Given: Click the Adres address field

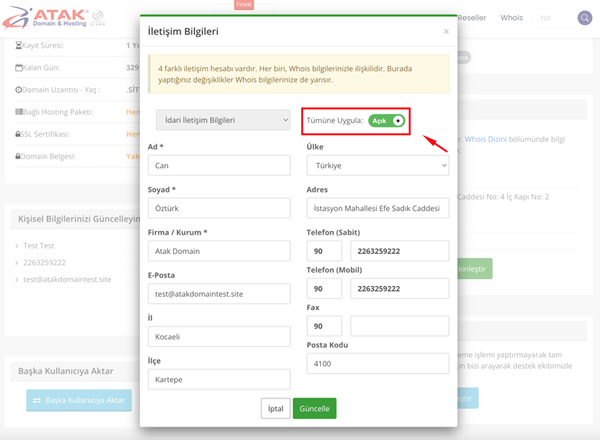Looking at the screenshot, I should pyautogui.click(x=378, y=209).
